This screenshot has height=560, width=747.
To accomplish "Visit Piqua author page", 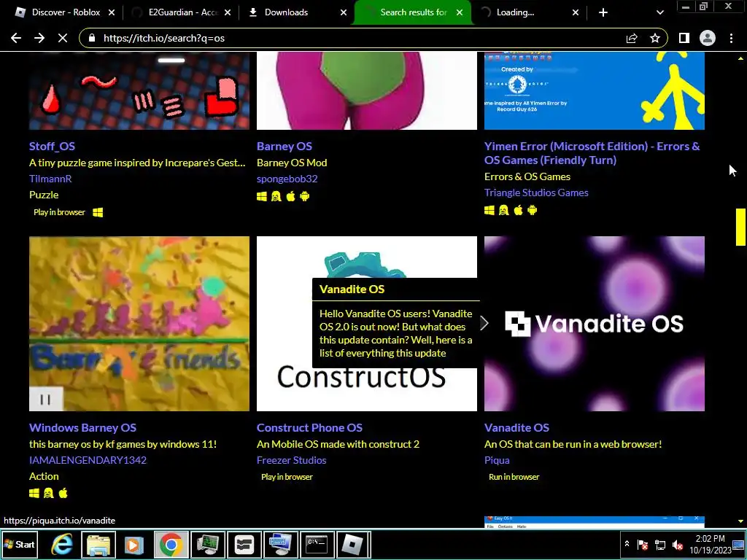I will click(x=497, y=460).
